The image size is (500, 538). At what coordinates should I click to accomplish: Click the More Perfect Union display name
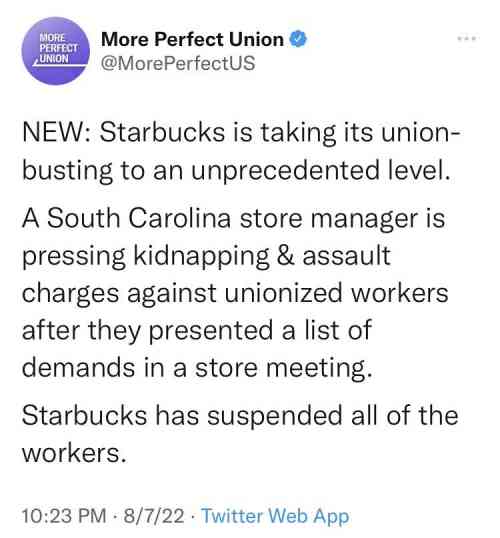pos(192,39)
